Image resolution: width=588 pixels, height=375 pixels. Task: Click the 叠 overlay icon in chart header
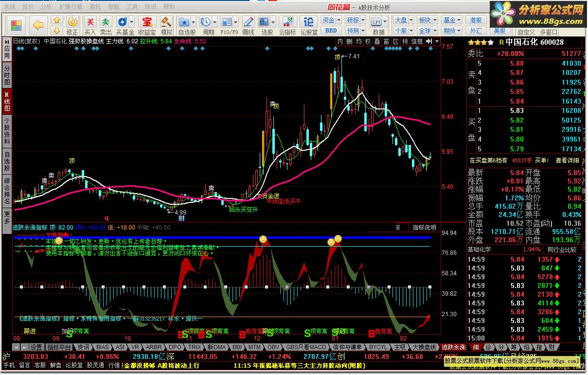coord(377,42)
